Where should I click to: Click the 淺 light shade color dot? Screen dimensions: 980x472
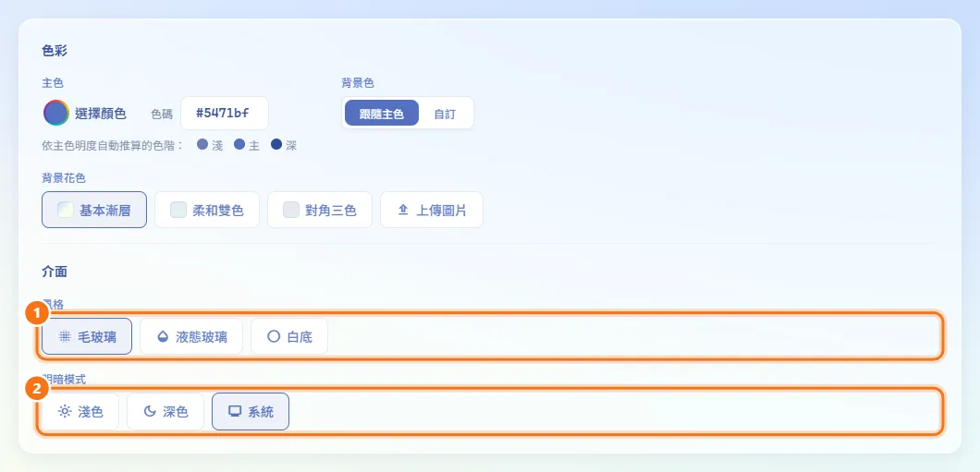202,144
